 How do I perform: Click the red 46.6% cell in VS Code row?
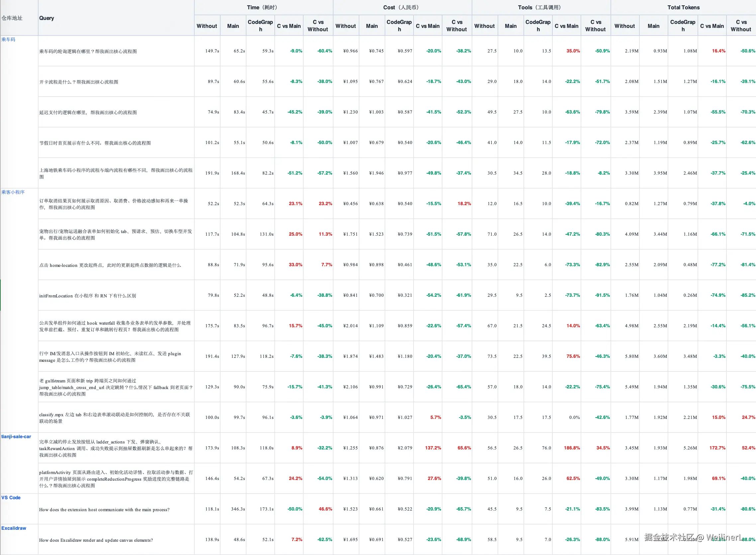[x=326, y=509]
